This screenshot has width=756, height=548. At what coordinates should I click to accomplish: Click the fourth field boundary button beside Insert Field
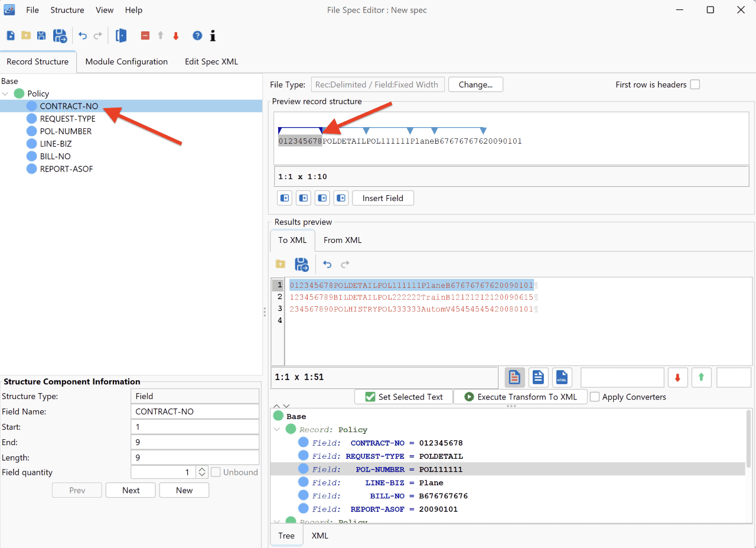click(x=341, y=198)
